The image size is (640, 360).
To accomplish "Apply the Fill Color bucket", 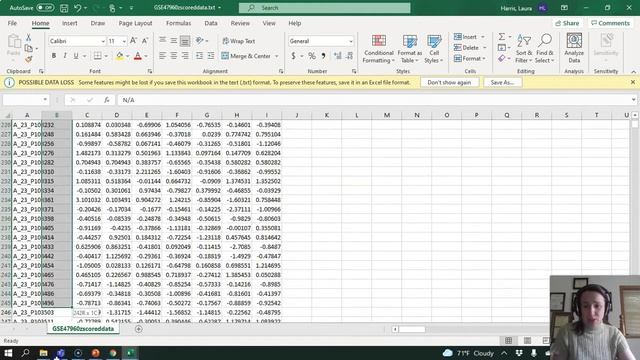I will [x=120, y=56].
